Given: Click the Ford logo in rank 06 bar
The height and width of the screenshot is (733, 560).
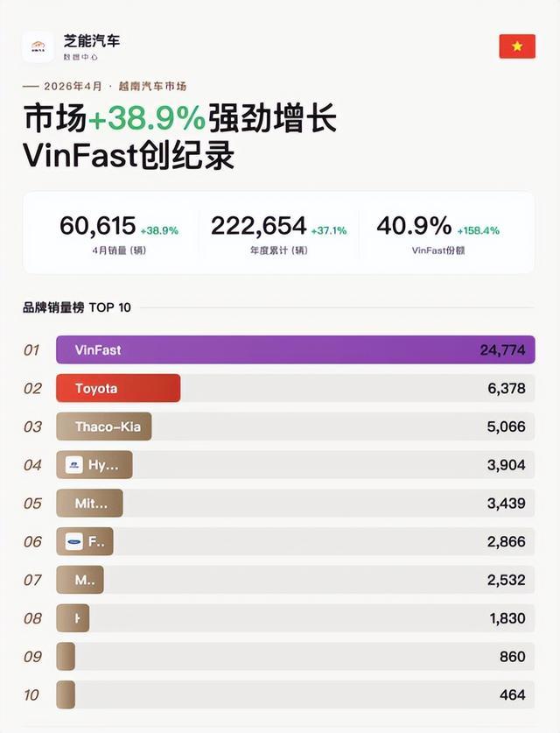Looking at the screenshot, I should pyautogui.click(x=73, y=542).
